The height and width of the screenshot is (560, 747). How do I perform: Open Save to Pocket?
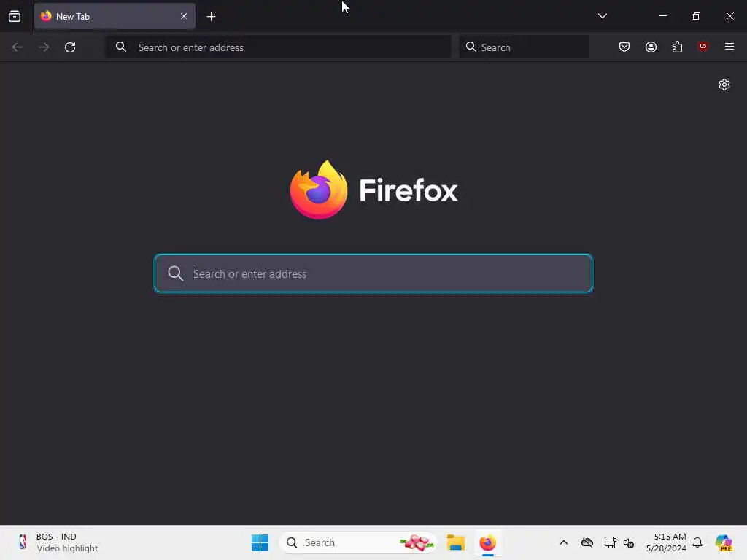click(x=624, y=47)
